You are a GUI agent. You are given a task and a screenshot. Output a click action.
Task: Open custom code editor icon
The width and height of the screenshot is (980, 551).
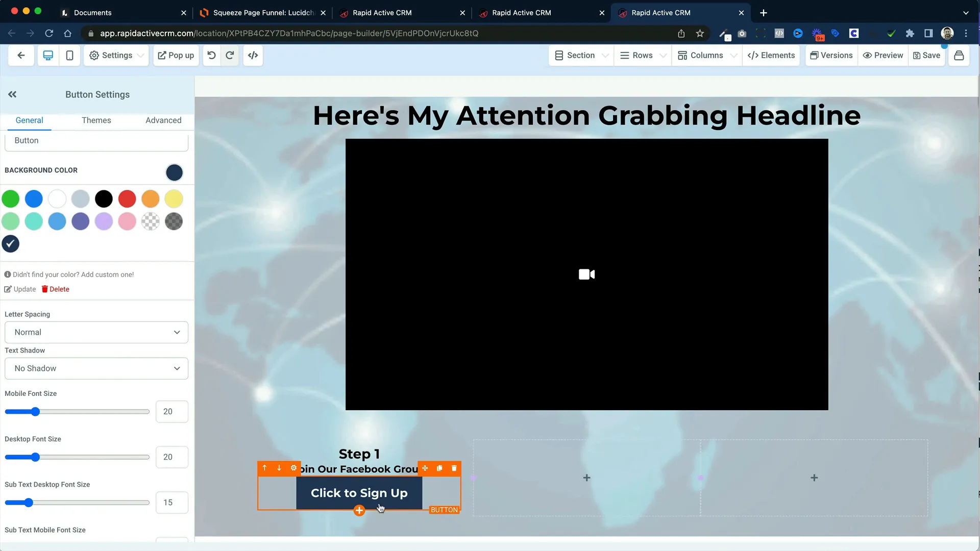[253, 55]
